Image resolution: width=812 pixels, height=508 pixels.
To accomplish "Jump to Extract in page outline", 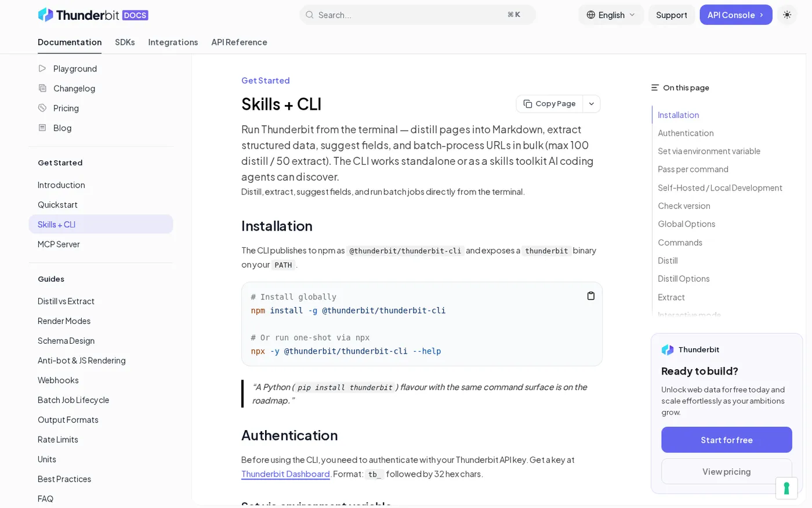I will (671, 297).
